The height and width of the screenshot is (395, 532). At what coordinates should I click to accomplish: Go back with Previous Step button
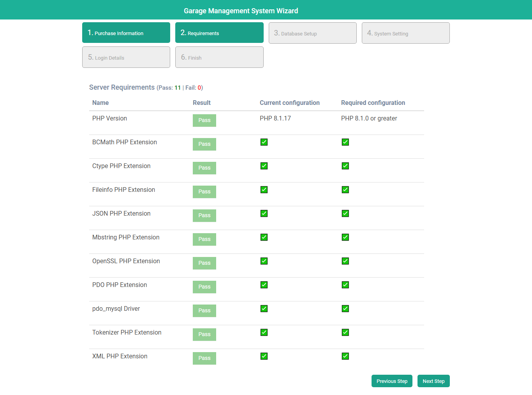[392, 381]
